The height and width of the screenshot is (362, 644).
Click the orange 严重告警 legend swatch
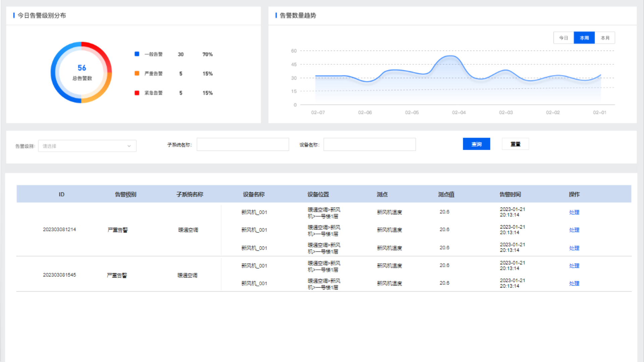click(x=137, y=73)
